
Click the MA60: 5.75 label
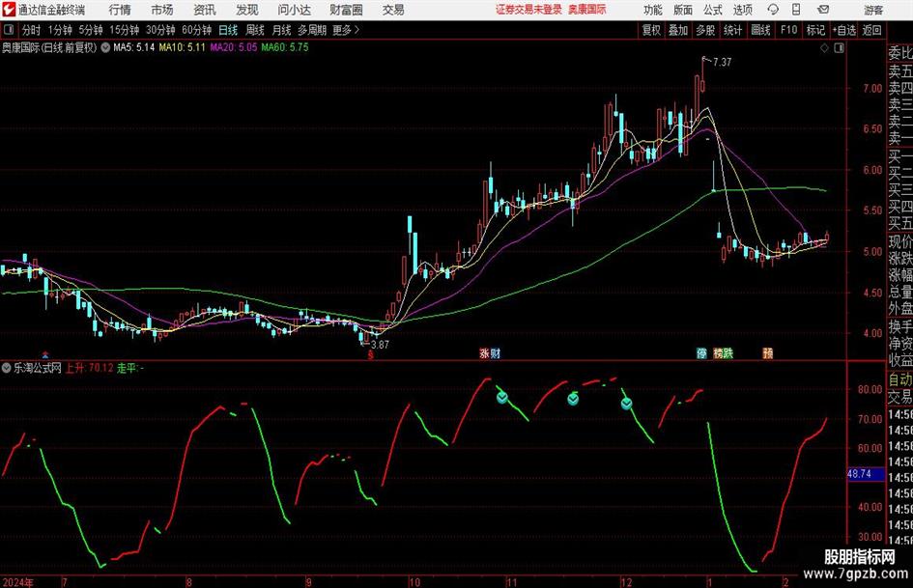(285, 47)
